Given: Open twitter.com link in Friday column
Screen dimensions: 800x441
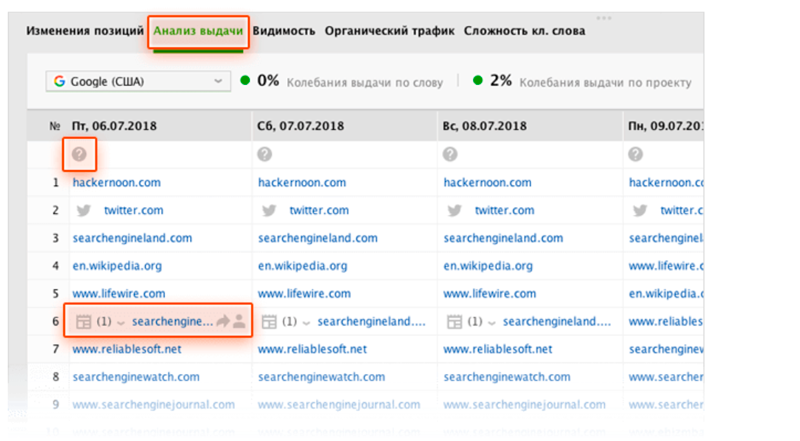Looking at the screenshot, I should pos(134,210).
